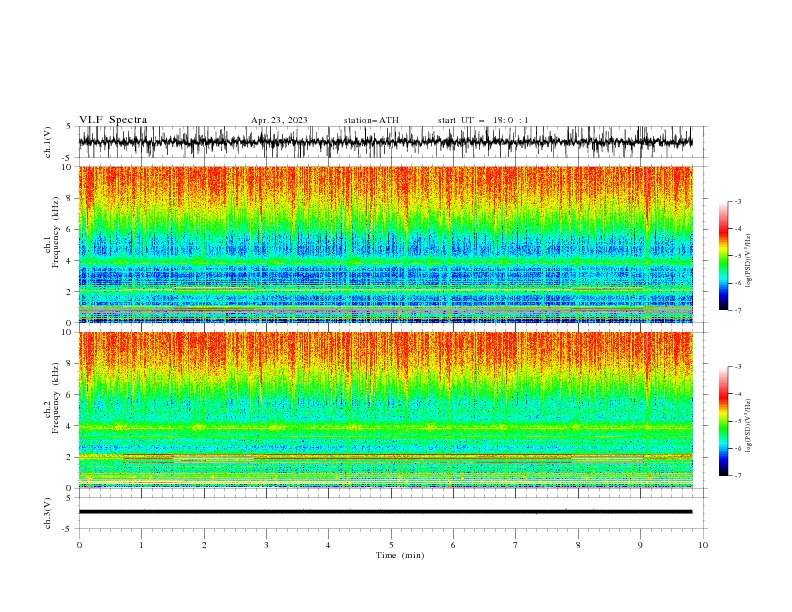792x612 pixels.
Task: Click the ch.3 flat voltage trace
Action: 385,512
